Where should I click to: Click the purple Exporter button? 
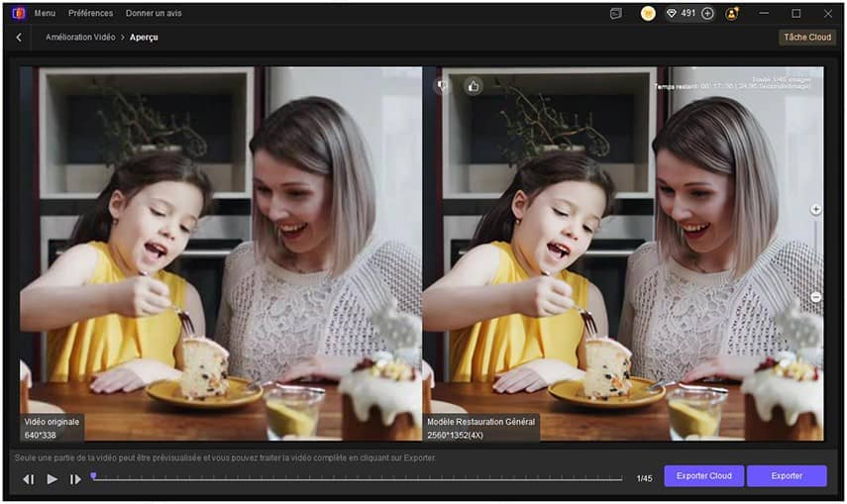(x=787, y=476)
